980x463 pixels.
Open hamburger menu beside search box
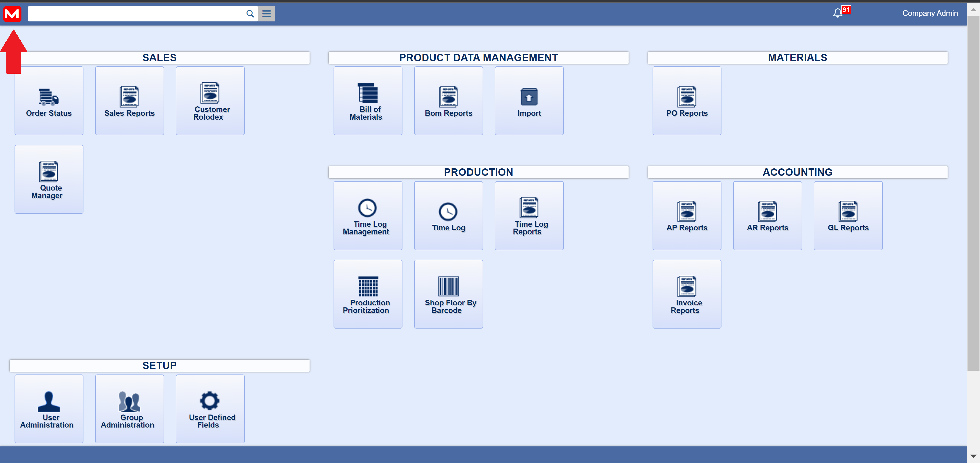[x=266, y=14]
